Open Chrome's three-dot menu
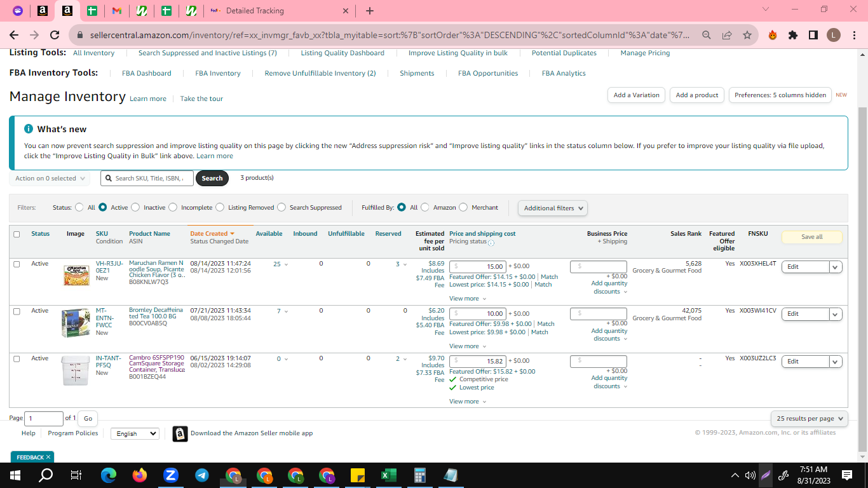 [x=854, y=36]
